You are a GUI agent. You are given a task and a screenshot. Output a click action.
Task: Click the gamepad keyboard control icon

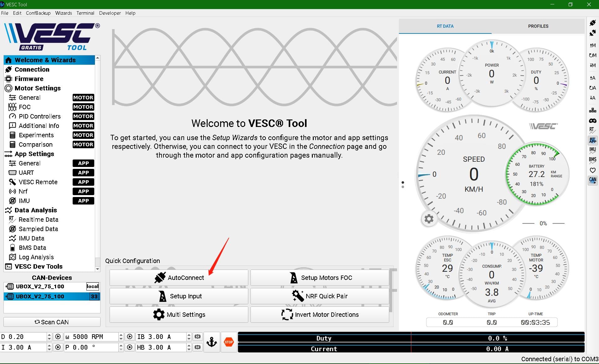(592, 121)
